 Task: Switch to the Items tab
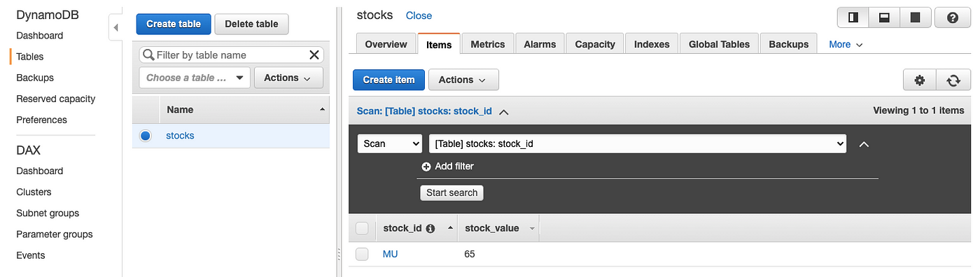(x=439, y=44)
